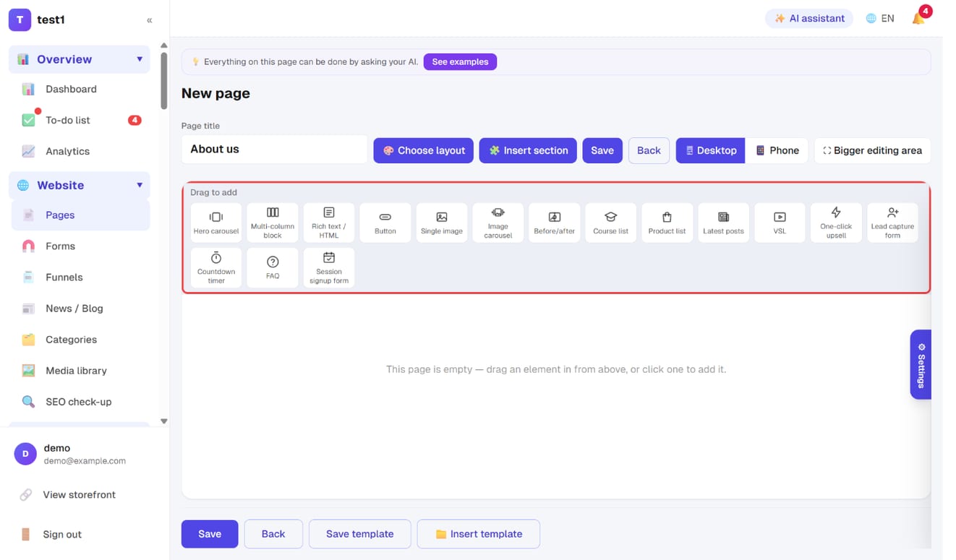Switch preview to Desktop view
This screenshot has width=956, height=560.
(710, 150)
